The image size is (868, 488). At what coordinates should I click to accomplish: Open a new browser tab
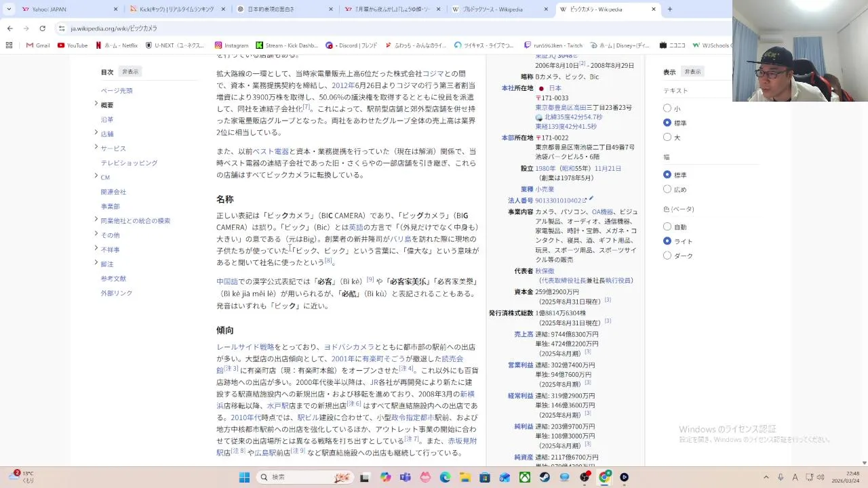[670, 9]
